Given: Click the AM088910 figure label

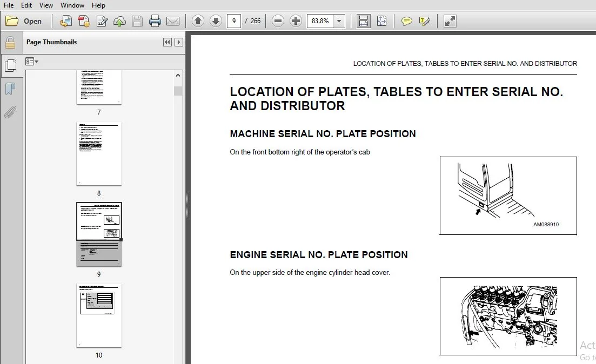Looking at the screenshot, I should (546, 225).
